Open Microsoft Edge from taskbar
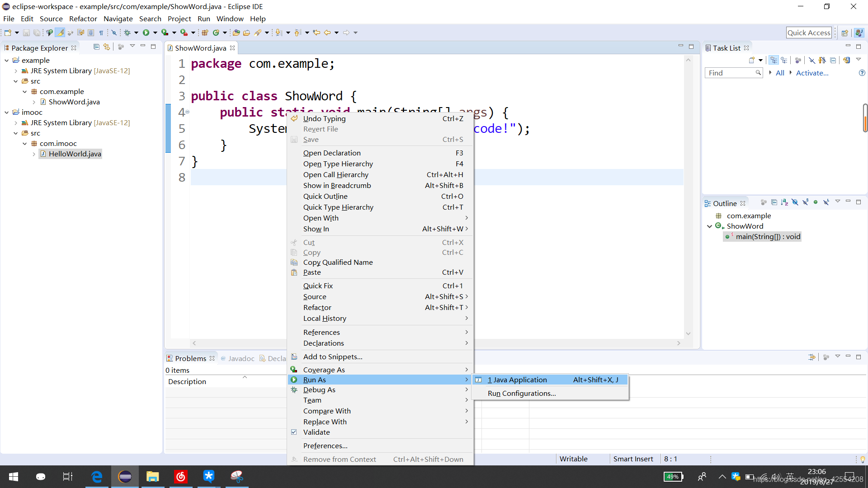Screen dimensions: 868x488 point(97,476)
